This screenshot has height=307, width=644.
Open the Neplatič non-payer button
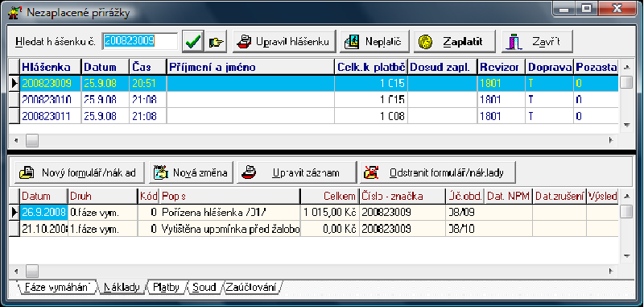coord(374,42)
